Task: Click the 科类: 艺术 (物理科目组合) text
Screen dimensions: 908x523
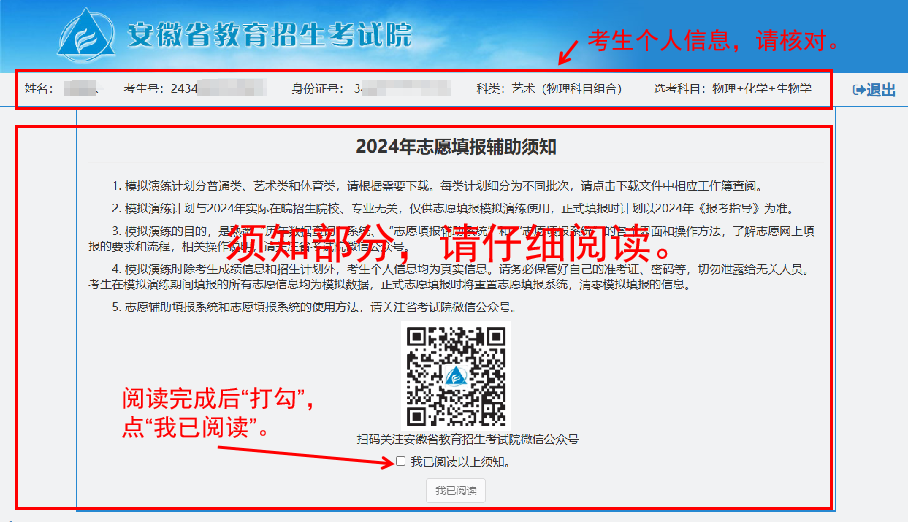Action: tap(549, 89)
